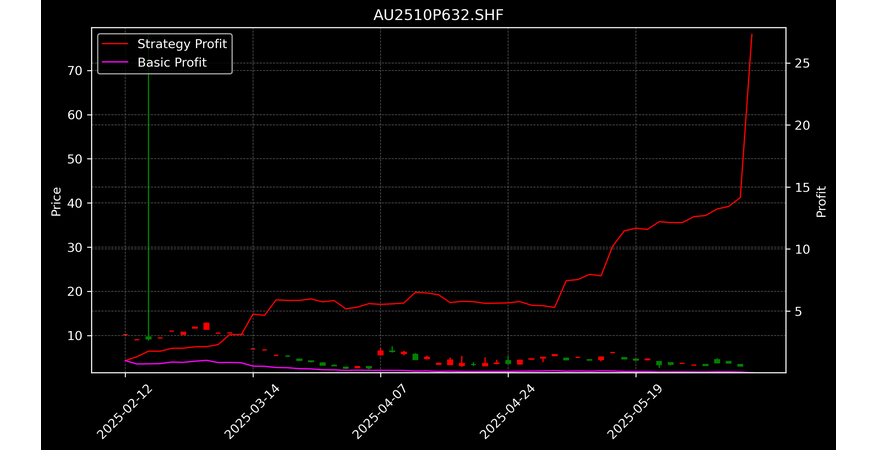Select the Basic Profit legend label

pyautogui.click(x=172, y=62)
